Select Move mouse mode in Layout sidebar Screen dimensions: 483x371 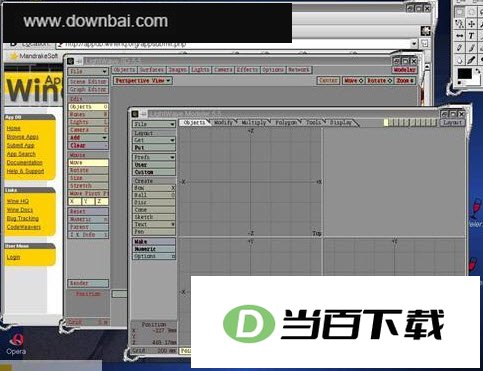(88, 163)
